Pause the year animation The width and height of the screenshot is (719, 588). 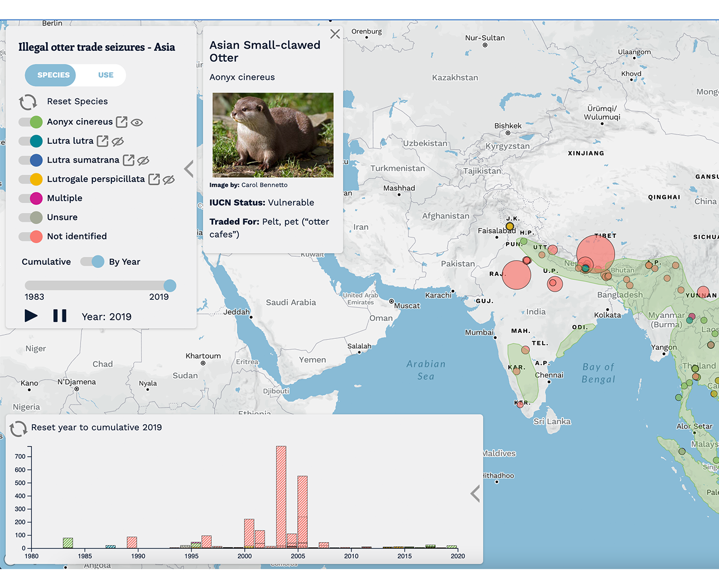pos(60,316)
